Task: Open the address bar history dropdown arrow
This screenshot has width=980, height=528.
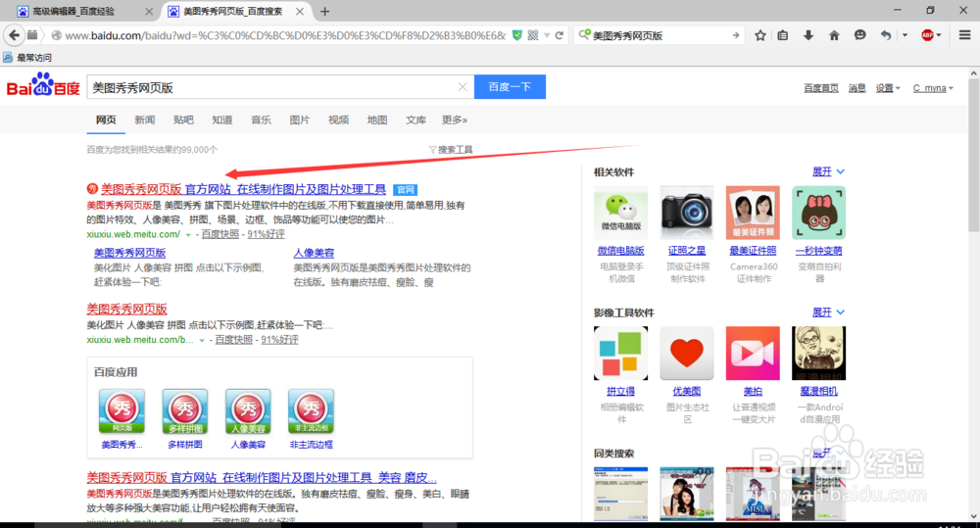Action: point(547,35)
